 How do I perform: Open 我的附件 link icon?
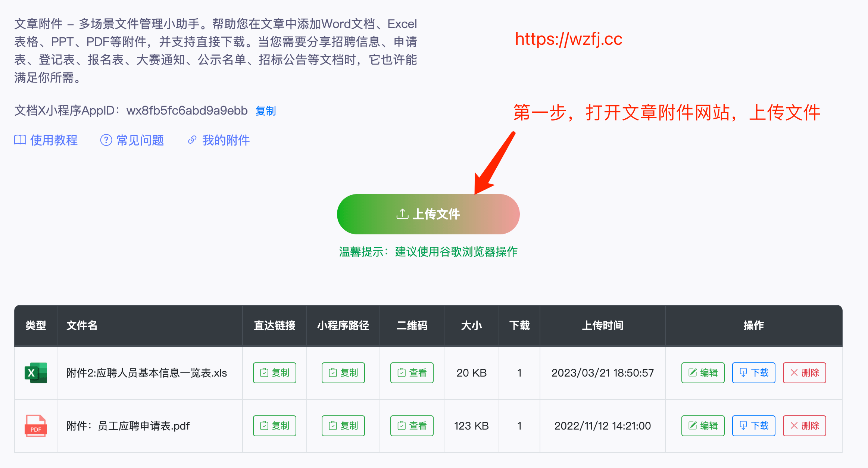click(192, 140)
